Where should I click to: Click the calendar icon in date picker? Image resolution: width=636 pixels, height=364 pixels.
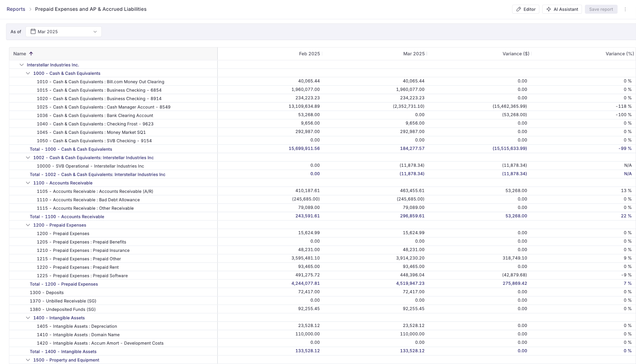[33, 31]
